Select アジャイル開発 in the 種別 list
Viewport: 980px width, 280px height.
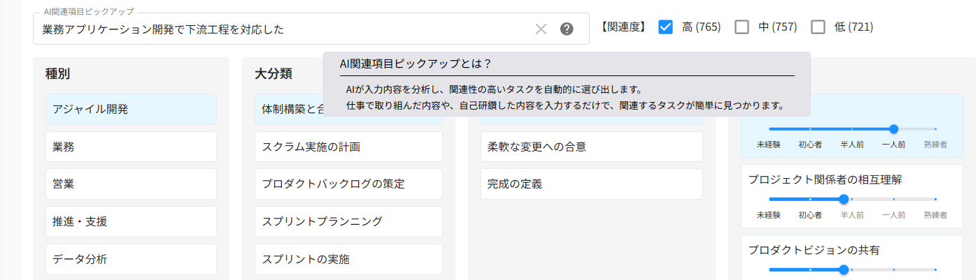click(131, 109)
